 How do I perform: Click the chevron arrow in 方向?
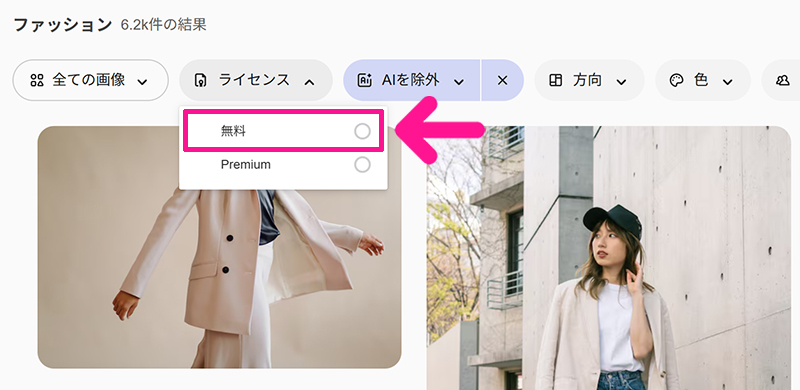click(621, 82)
